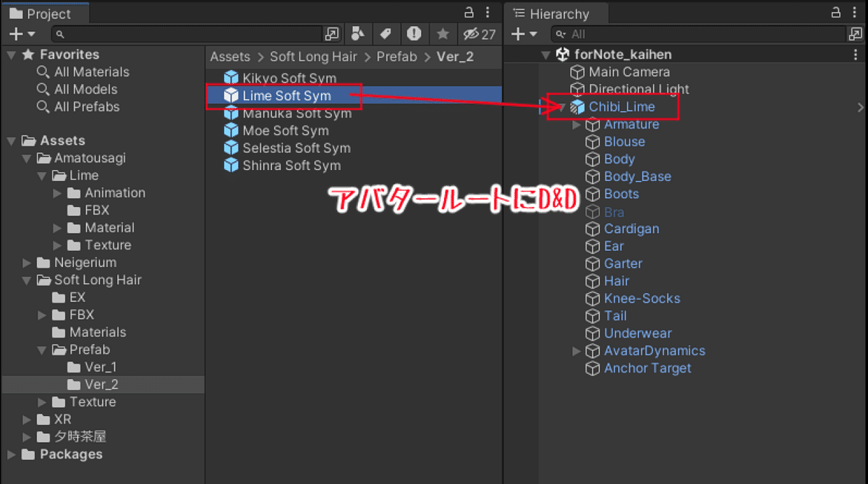
Task: Click the Search by Import Log Type icon
Action: pyautogui.click(x=414, y=34)
